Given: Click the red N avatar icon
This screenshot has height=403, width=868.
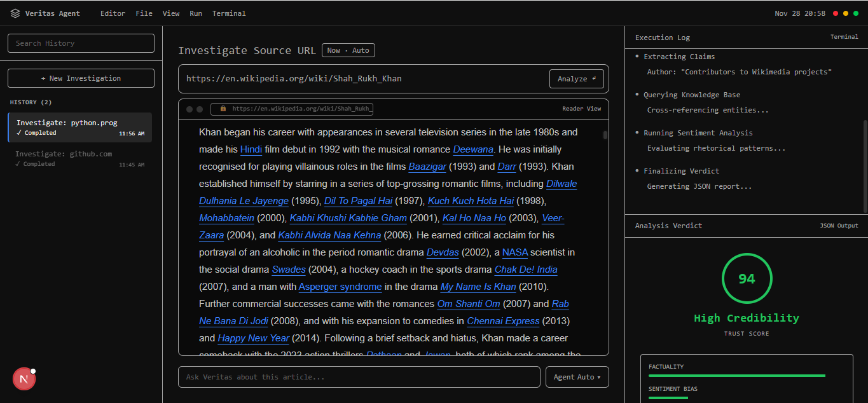Looking at the screenshot, I should coord(24,379).
